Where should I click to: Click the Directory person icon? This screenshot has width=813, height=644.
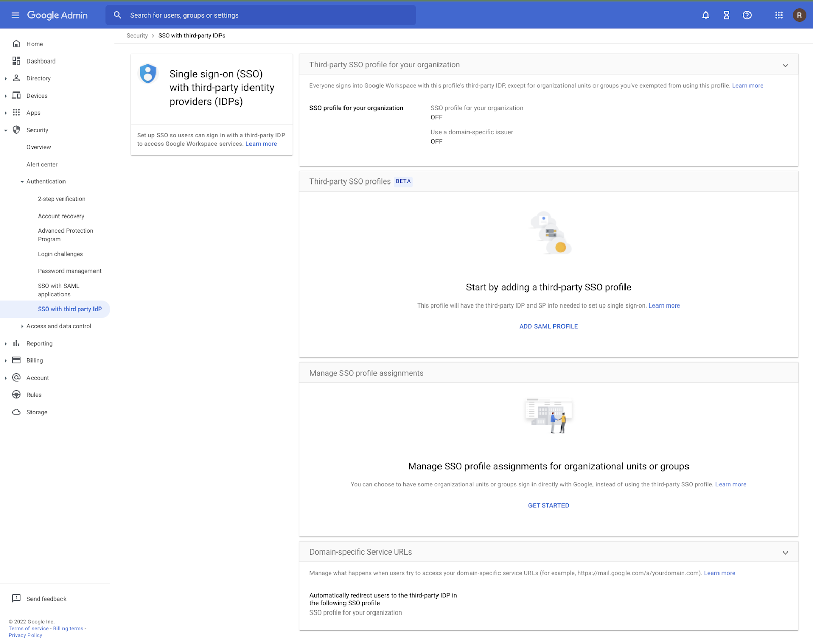16,78
